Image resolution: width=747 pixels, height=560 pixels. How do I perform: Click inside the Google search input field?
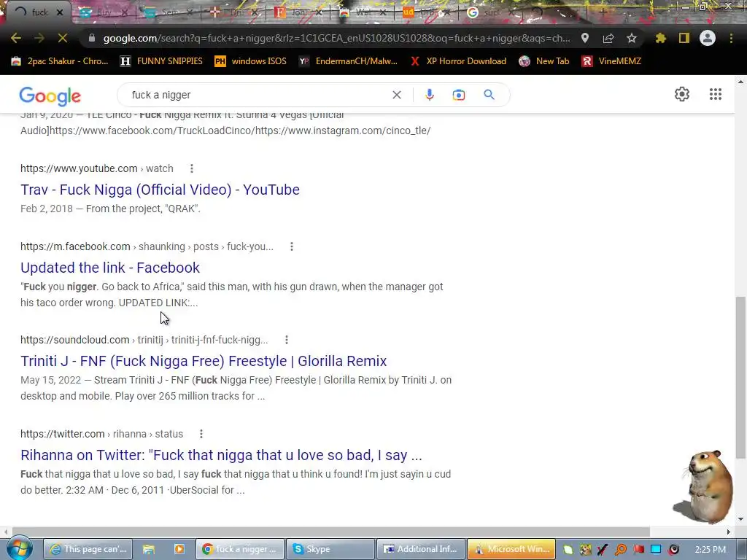tap(258, 95)
